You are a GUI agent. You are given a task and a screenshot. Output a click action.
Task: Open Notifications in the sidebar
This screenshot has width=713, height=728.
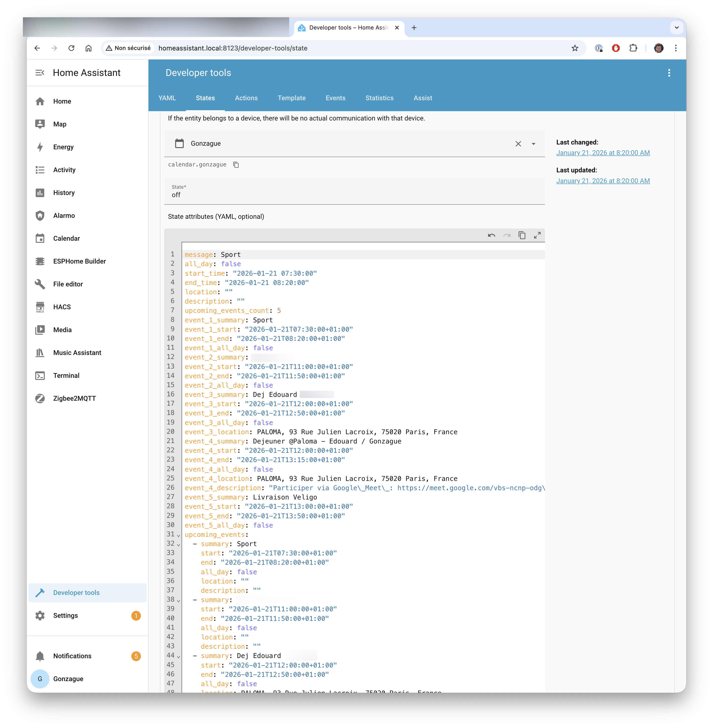(72, 656)
